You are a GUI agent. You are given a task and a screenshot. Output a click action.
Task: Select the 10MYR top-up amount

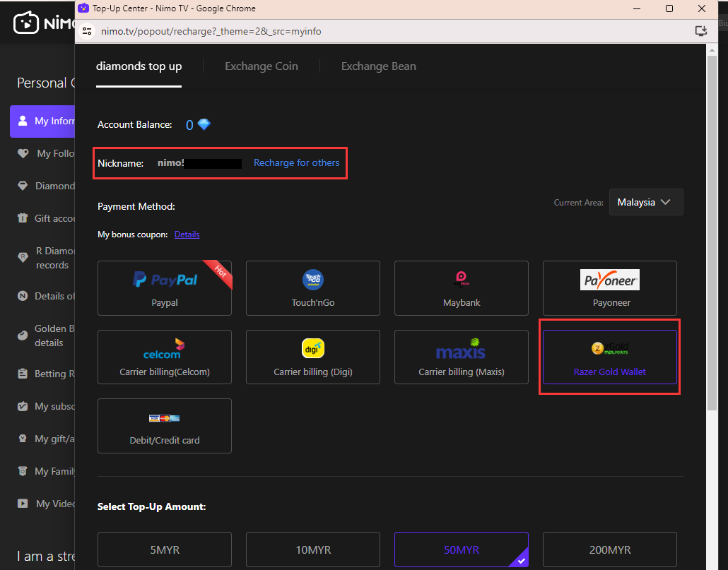click(313, 550)
